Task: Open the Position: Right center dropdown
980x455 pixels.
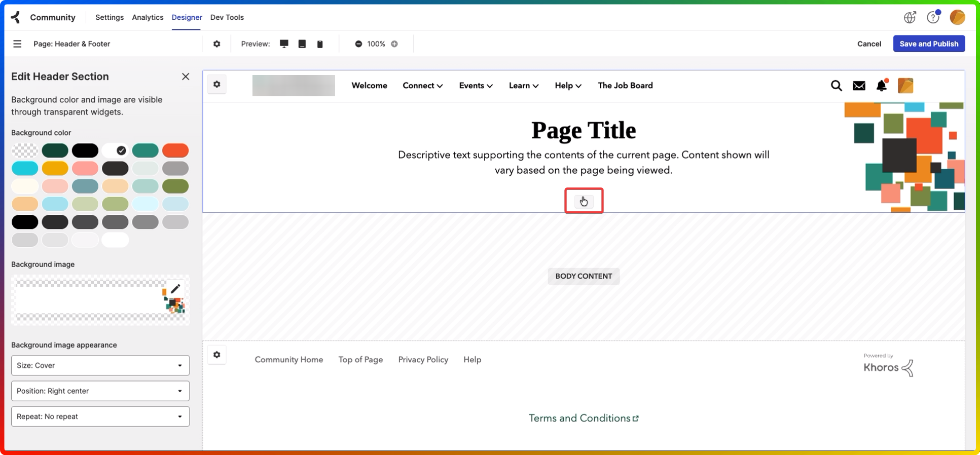Action: [100, 391]
